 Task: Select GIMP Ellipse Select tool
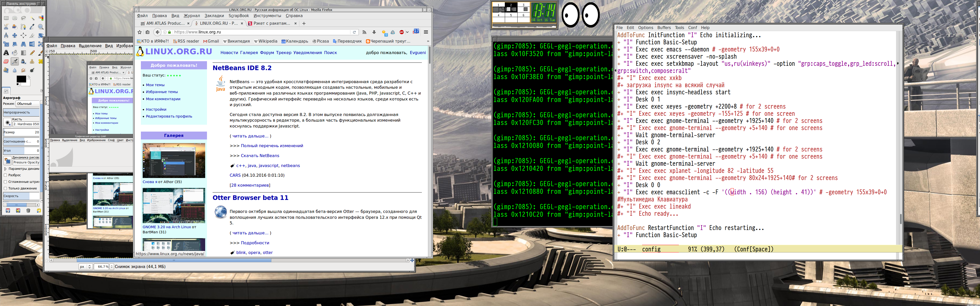click(x=15, y=18)
